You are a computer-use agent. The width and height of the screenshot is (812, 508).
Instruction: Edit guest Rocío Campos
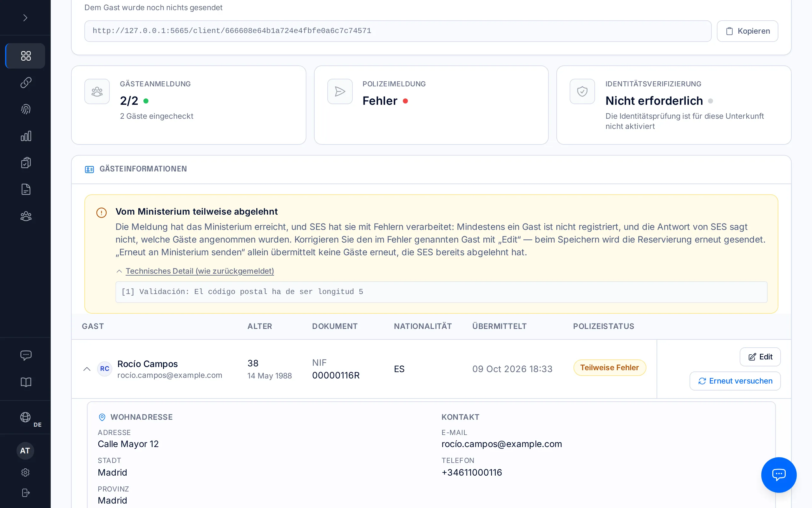pos(760,357)
